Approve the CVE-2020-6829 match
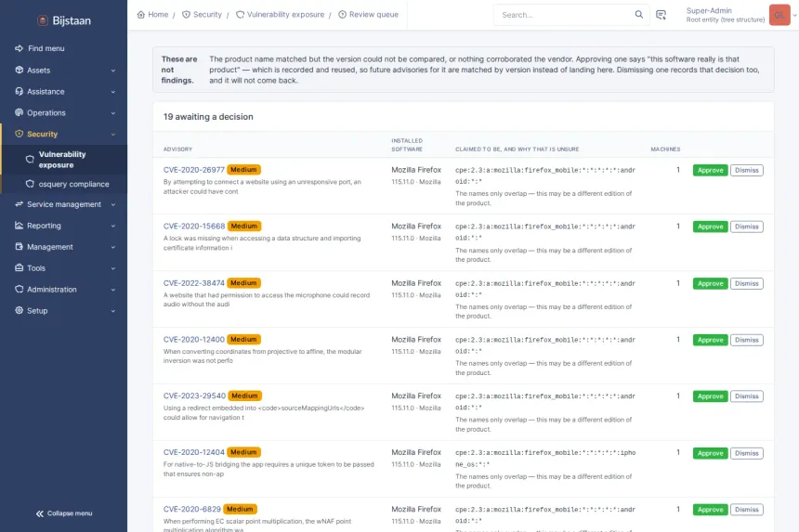The image size is (799, 532). click(711, 510)
